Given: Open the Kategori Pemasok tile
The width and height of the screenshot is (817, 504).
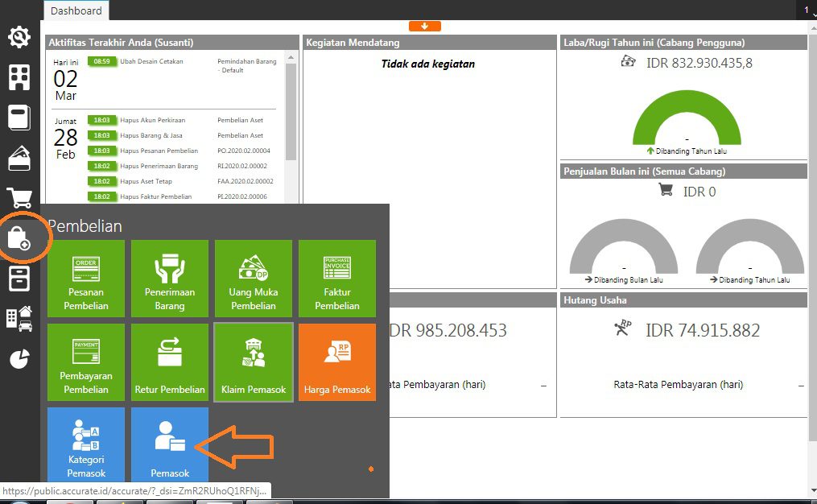Looking at the screenshot, I should coord(86,444).
